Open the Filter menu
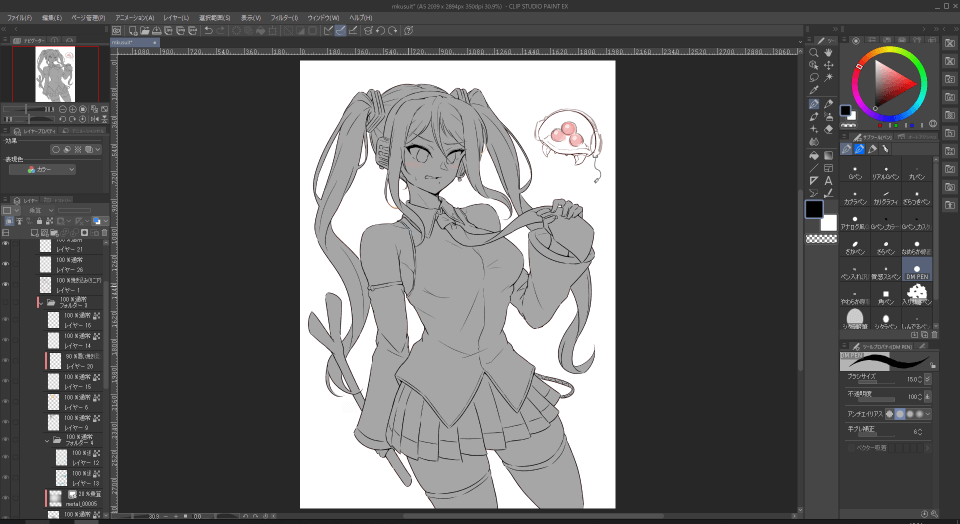The width and height of the screenshot is (960, 524). tap(284, 18)
